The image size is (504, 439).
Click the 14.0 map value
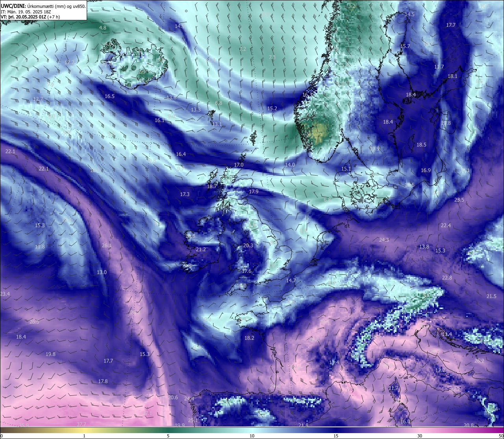[290, 165]
